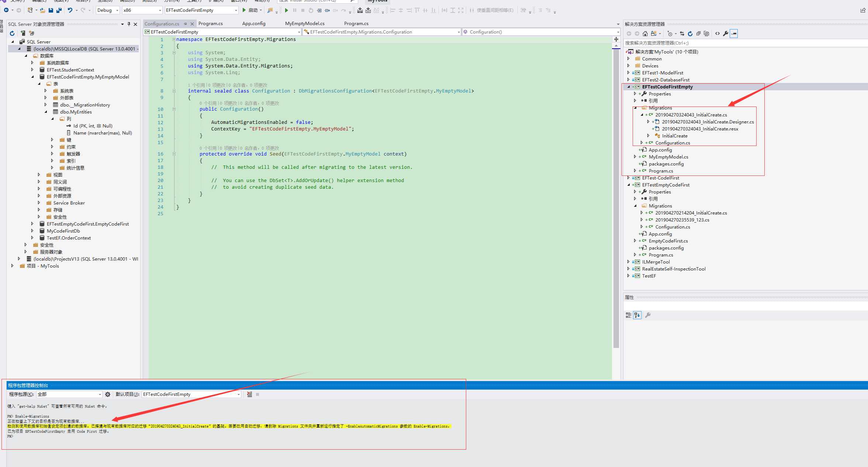Expand the TestEF project node
The width and height of the screenshot is (868, 467).
point(629,276)
